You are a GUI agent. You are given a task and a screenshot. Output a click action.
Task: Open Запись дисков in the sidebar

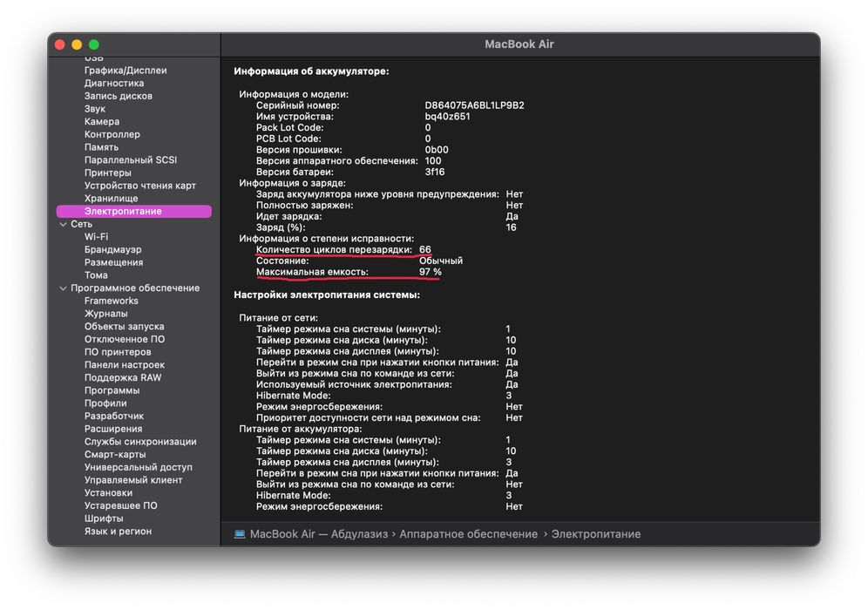[x=119, y=96]
